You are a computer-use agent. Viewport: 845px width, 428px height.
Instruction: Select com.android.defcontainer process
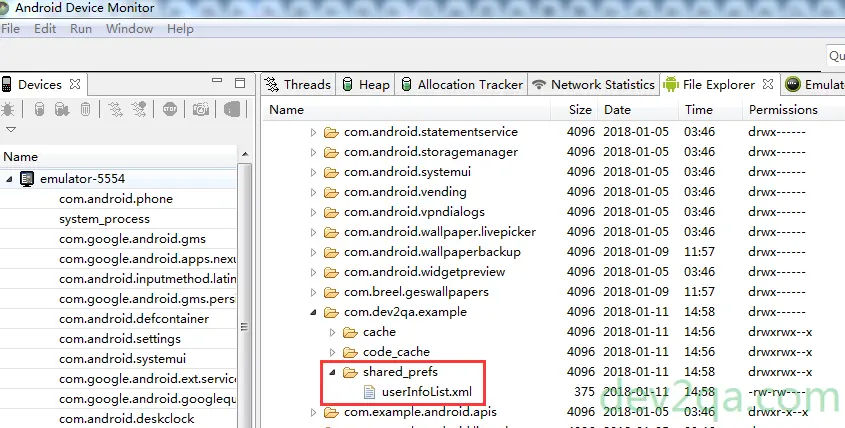pyautogui.click(x=134, y=319)
